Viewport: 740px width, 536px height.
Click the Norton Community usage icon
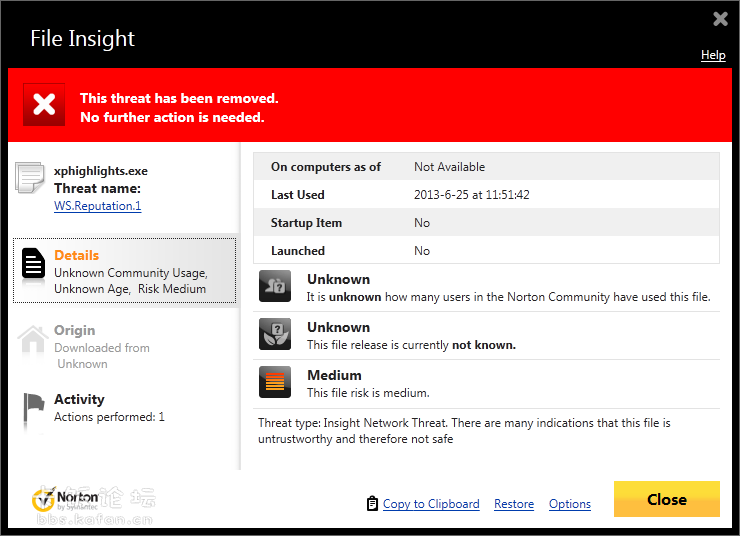coord(275,286)
